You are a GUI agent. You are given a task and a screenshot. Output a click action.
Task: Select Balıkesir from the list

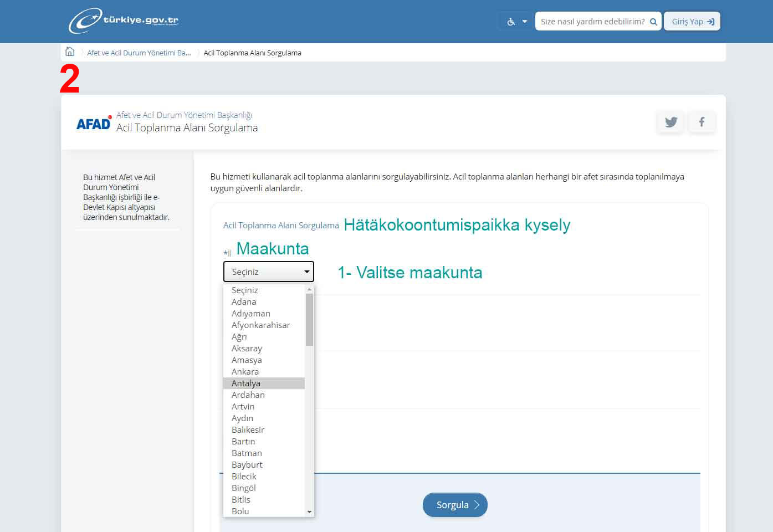click(x=248, y=430)
